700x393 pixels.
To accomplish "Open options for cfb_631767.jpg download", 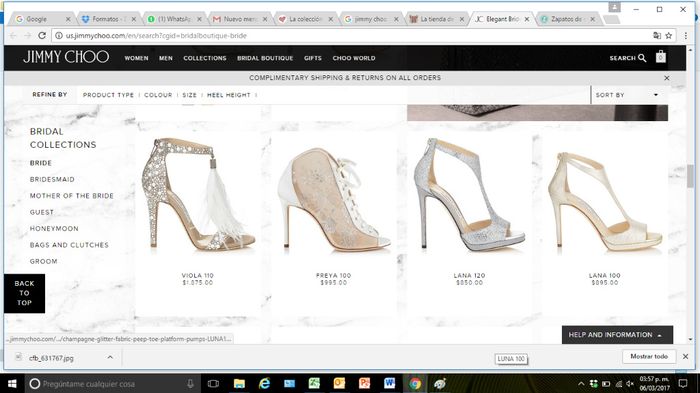I will (x=110, y=357).
